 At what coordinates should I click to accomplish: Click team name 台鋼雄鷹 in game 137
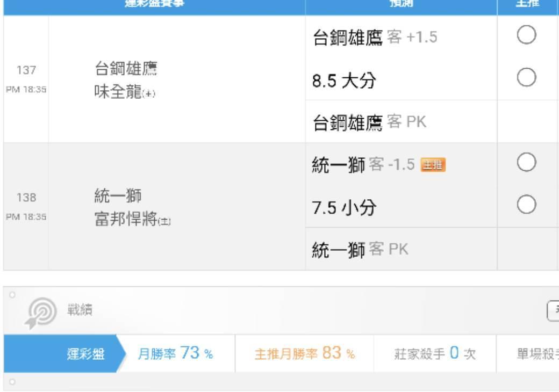tap(126, 68)
